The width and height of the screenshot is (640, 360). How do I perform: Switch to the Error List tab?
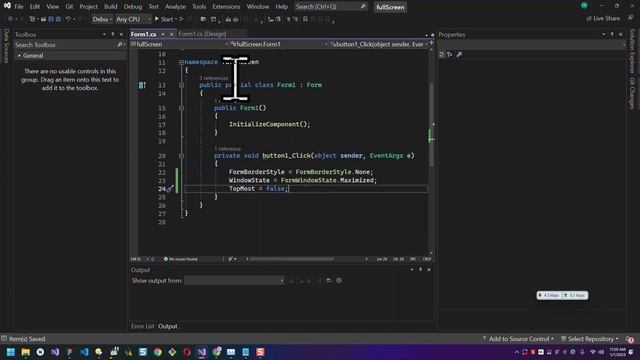142,326
